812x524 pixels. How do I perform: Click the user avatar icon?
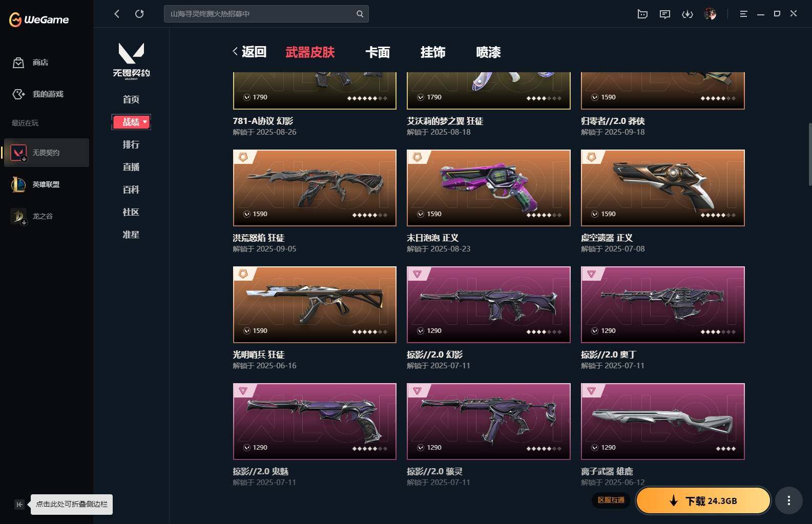[x=710, y=14]
